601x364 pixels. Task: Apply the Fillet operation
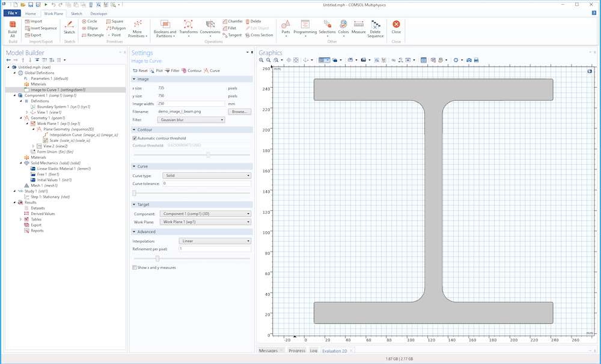229,28
